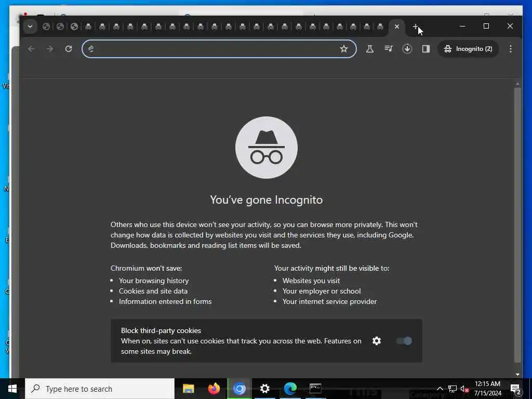
Task: Open the tab search dropdown arrow
Action: point(30,26)
